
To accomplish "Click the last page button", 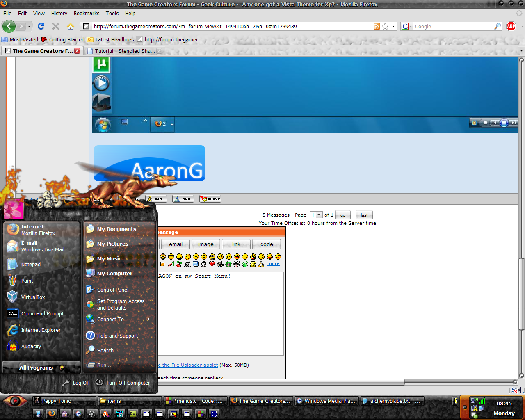I will [x=364, y=215].
